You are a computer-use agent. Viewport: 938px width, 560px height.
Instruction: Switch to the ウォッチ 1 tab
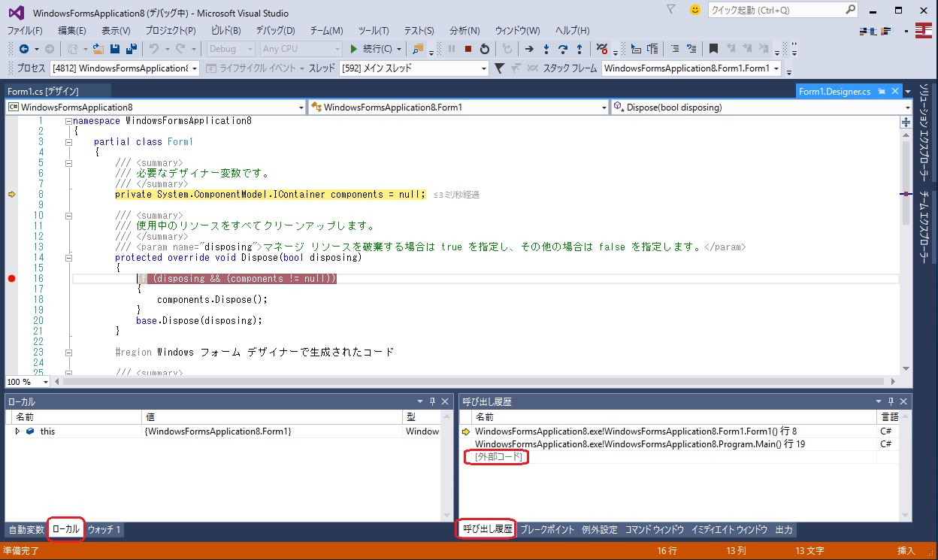pos(104,530)
